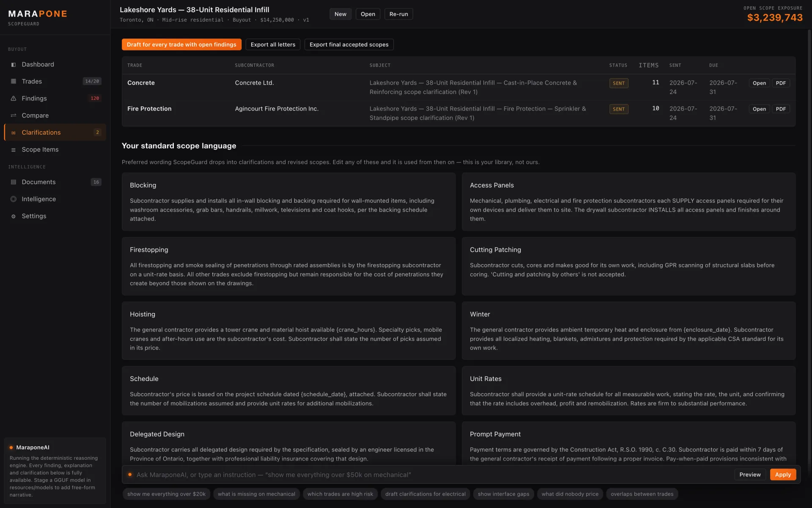Select the Documents icon in sidebar
812x508 pixels.
[14, 182]
